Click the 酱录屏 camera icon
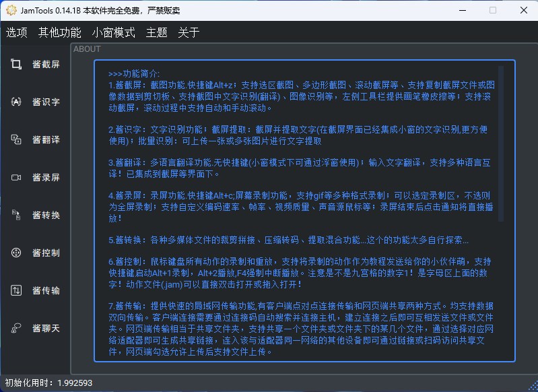The height and width of the screenshot is (392, 538). pyautogui.click(x=16, y=177)
